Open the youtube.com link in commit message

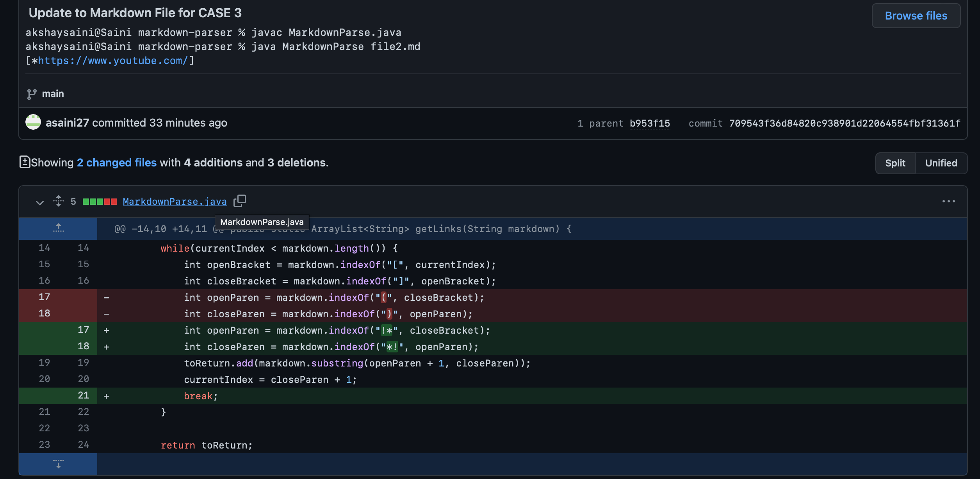(113, 61)
